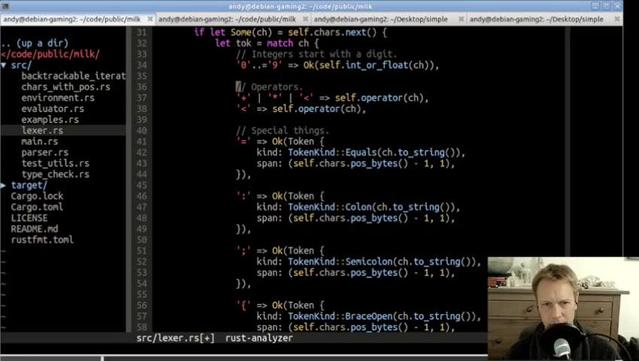Open test_utils.rs in file tree
This screenshot has height=361, width=639.
coord(55,163)
